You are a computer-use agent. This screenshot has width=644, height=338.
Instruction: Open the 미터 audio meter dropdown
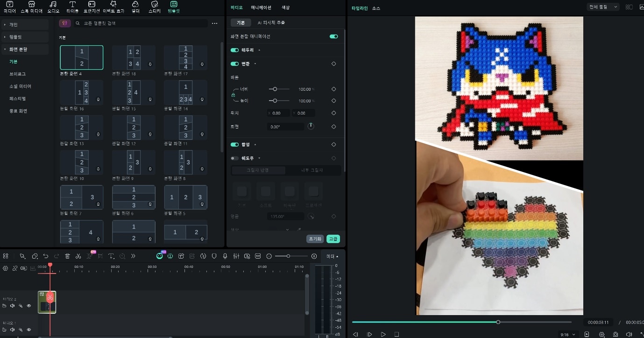point(332,256)
